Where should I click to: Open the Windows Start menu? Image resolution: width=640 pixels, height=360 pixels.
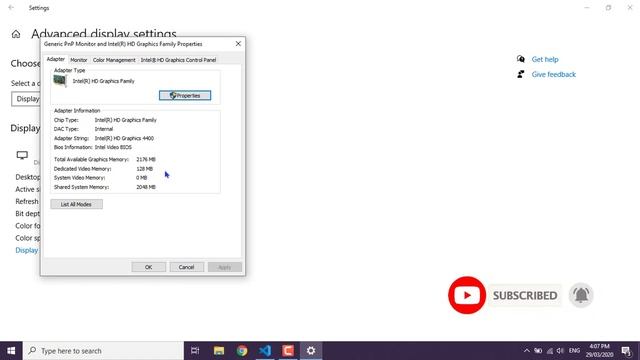point(11,351)
